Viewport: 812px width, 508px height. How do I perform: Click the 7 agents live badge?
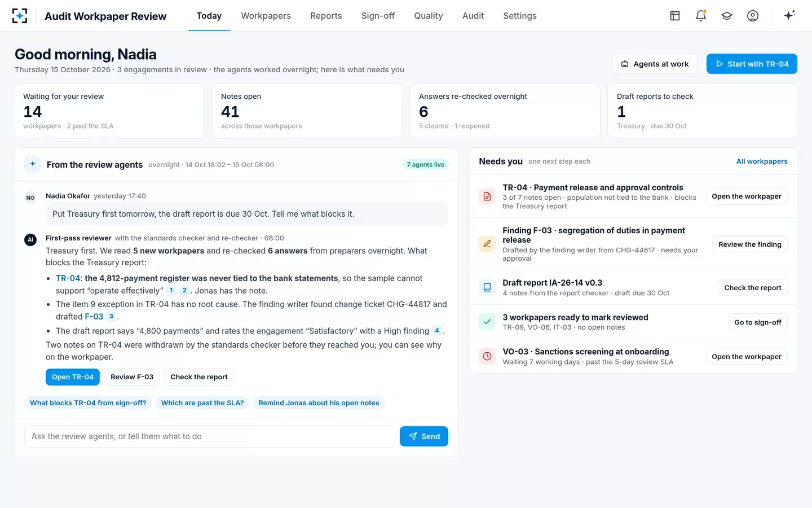(426, 165)
